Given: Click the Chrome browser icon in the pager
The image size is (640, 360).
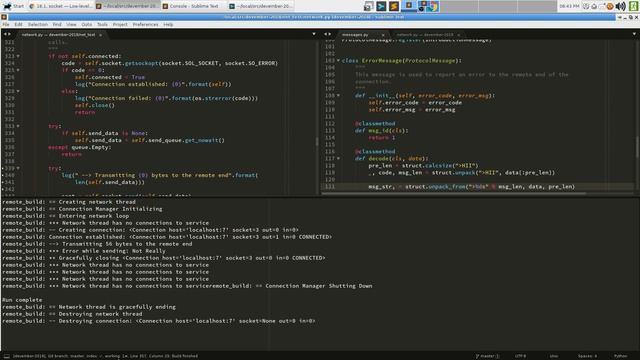Looking at the screenshot, I should click(433, 7).
